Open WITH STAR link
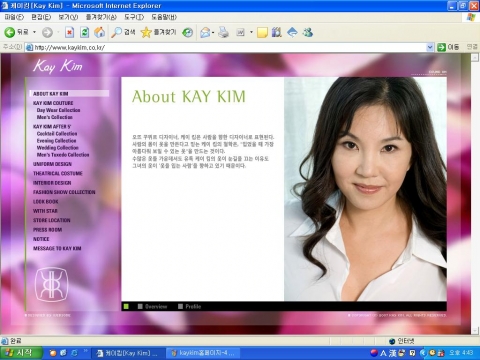Screen dimensions: 480x360 (45, 211)
